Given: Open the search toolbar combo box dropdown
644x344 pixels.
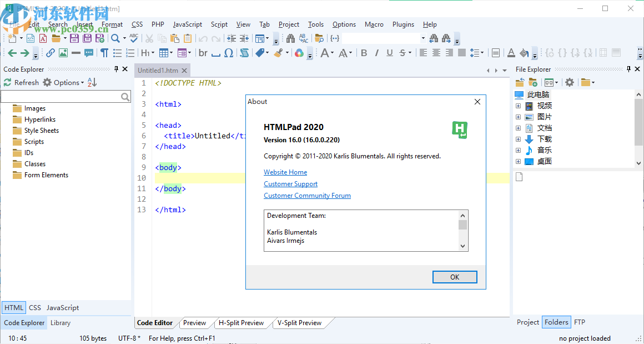Looking at the screenshot, I should (x=423, y=38).
